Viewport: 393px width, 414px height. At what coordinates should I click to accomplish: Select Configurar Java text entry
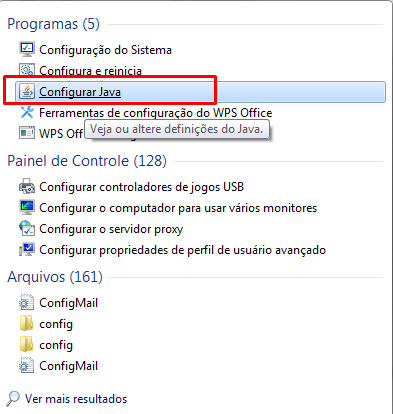[80, 92]
